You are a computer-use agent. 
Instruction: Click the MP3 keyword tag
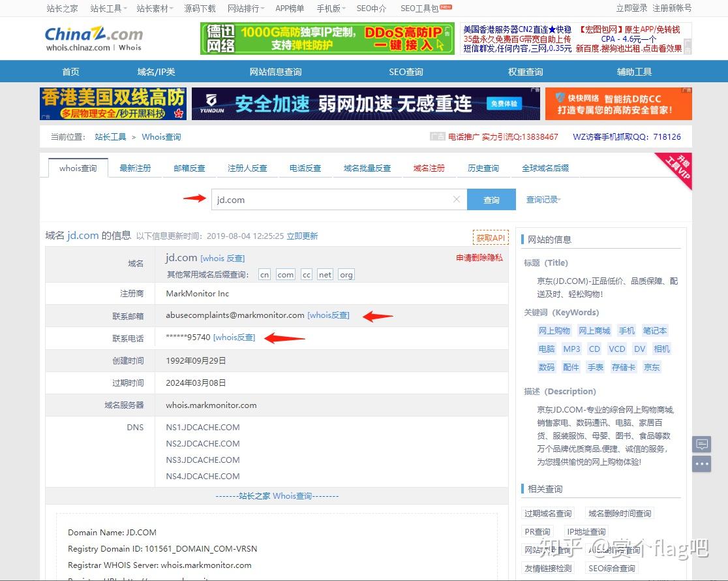click(x=571, y=349)
